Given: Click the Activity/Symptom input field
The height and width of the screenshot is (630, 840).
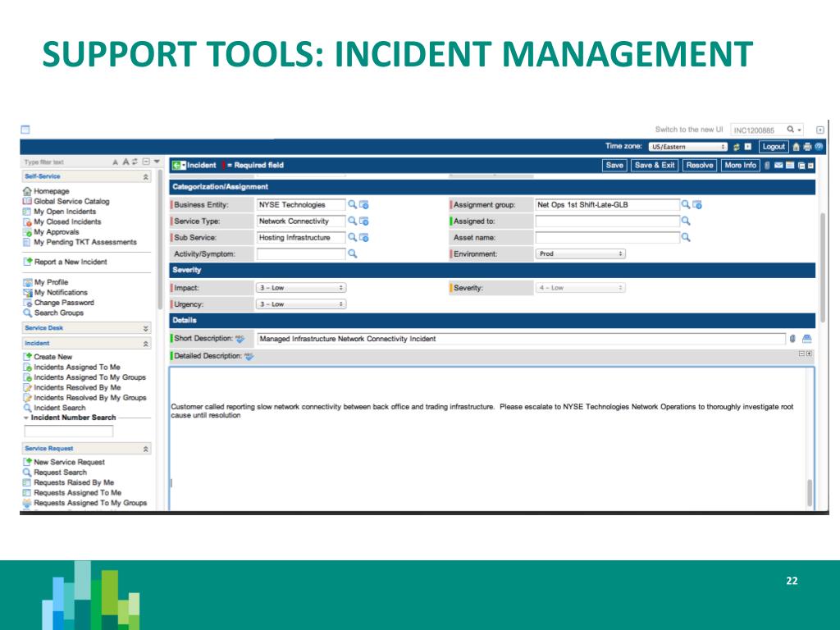Looking at the screenshot, I should (301, 254).
